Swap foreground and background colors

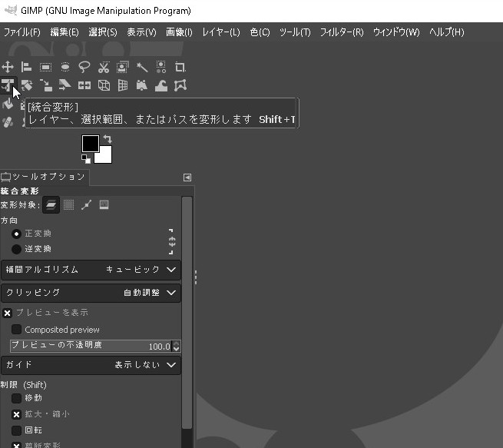(108, 139)
